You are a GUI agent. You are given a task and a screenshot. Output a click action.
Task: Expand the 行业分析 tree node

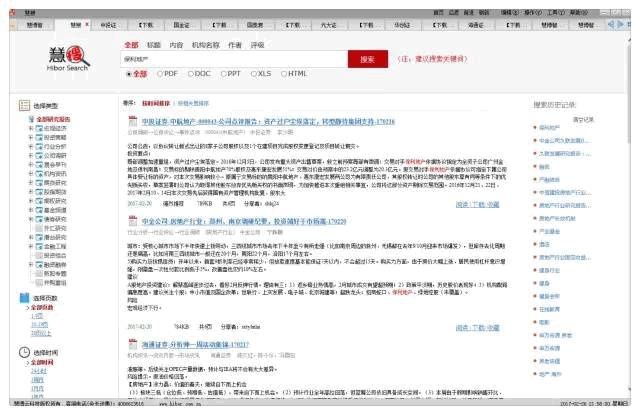[x=31, y=146]
